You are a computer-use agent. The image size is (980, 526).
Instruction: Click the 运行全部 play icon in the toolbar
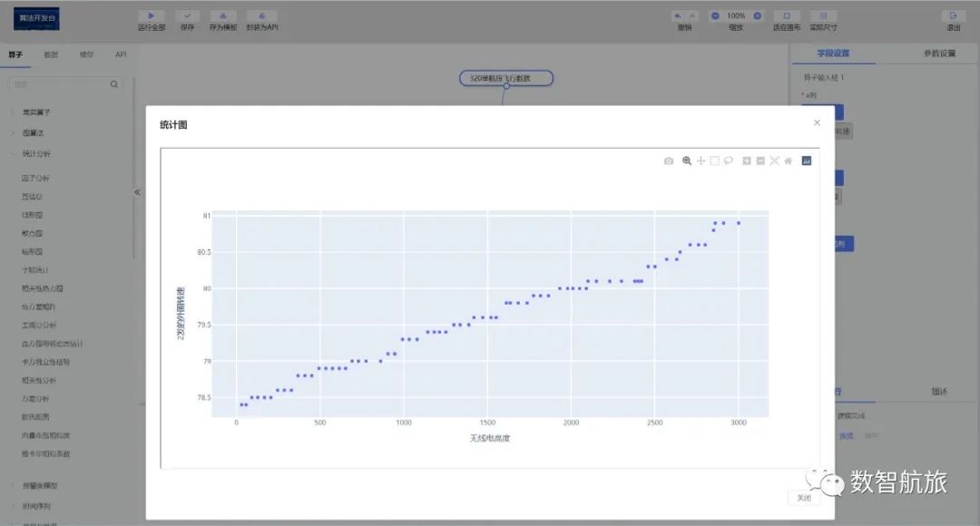152,15
